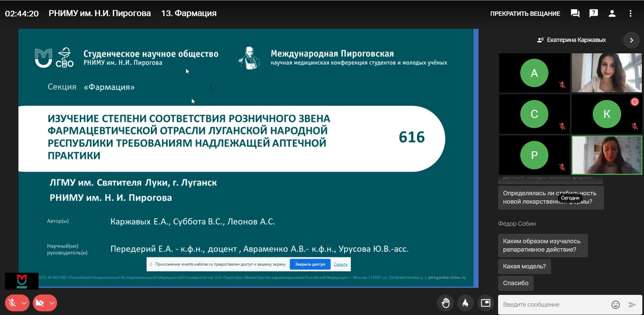Expand the speaker panel chevron arrow
This screenshot has height=315, width=644.
click(632, 40)
